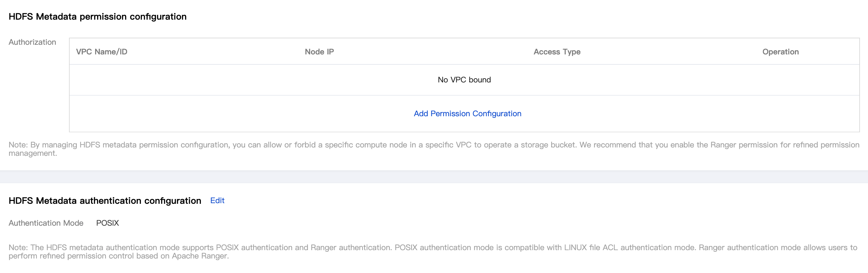Viewport: 868px width, 273px height.
Task: Click the Authorization field label
Action: 32,42
